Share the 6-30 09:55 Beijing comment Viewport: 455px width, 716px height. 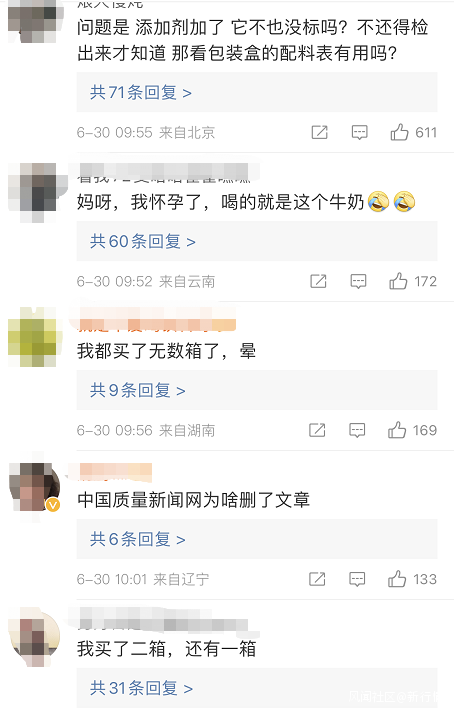(319, 132)
